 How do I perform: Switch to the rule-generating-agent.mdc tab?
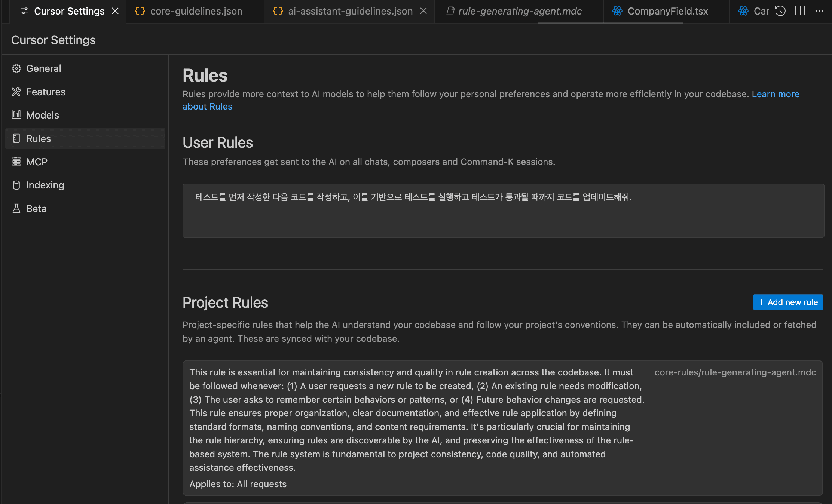(x=519, y=11)
